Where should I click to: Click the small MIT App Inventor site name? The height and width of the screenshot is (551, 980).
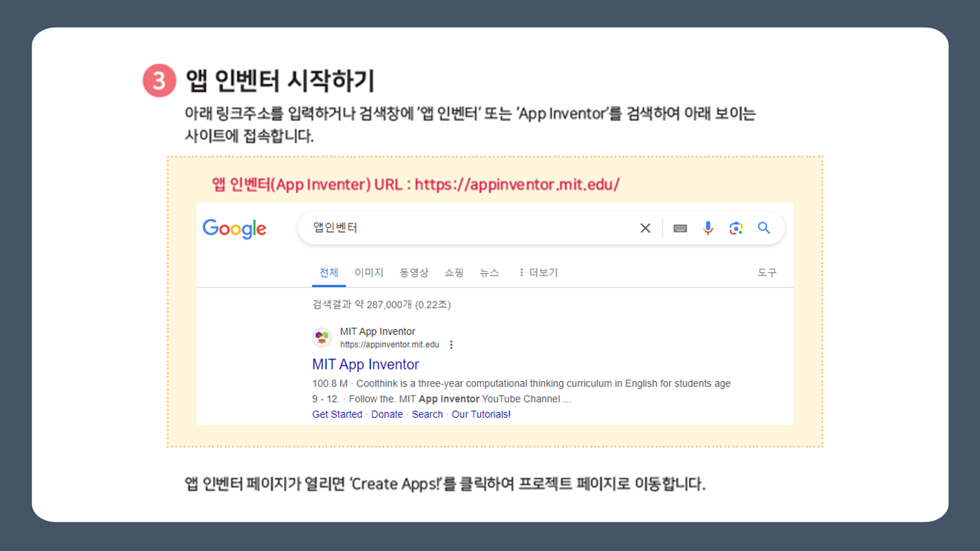click(x=377, y=331)
